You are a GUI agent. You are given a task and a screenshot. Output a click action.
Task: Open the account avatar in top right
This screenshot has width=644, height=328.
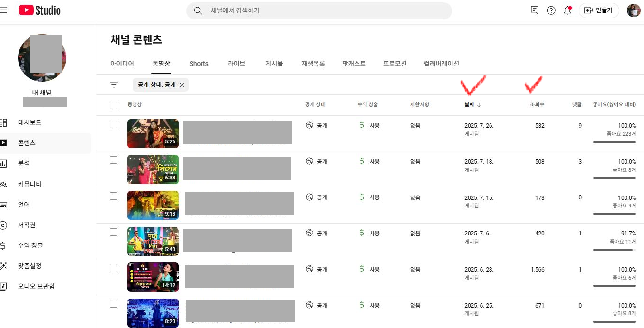click(x=633, y=10)
